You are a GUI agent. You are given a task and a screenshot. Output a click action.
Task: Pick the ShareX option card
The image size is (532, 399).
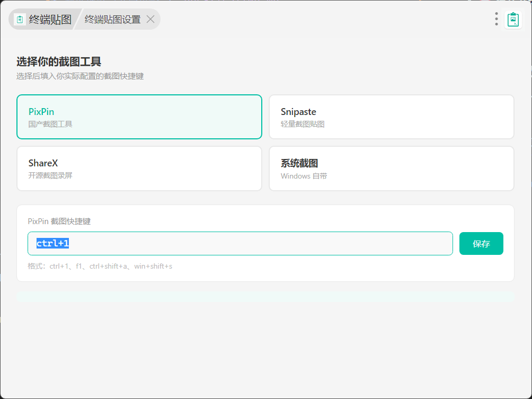coord(139,169)
